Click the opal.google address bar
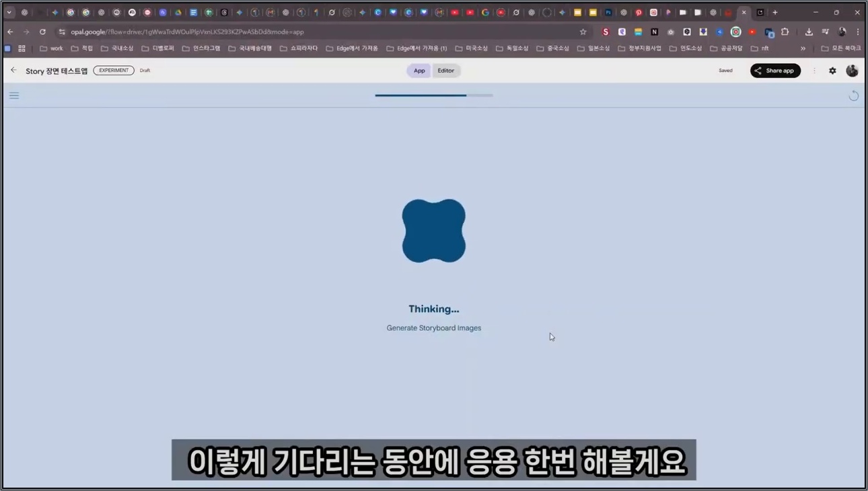The width and height of the screenshot is (868, 491). 323,32
